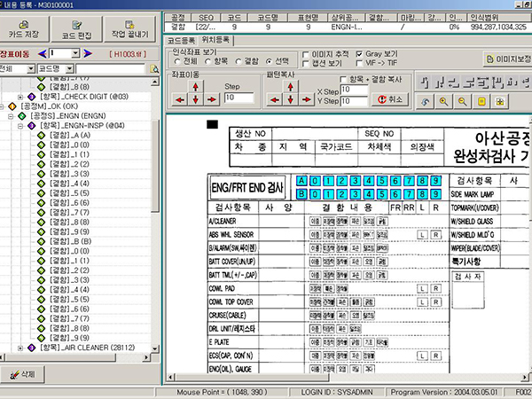The image size is (532, 399).
Task: Enable the 이미지 추적 checkbox
Action: 304,54
